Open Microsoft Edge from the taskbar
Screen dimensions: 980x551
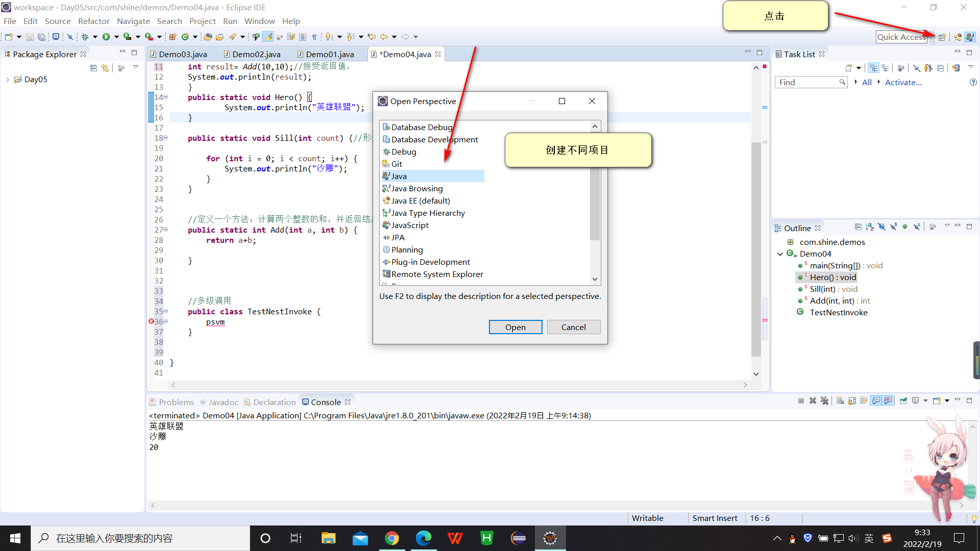423,538
